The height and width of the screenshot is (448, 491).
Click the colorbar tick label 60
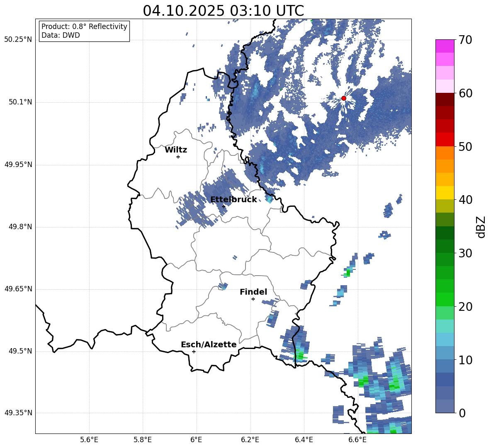point(465,93)
